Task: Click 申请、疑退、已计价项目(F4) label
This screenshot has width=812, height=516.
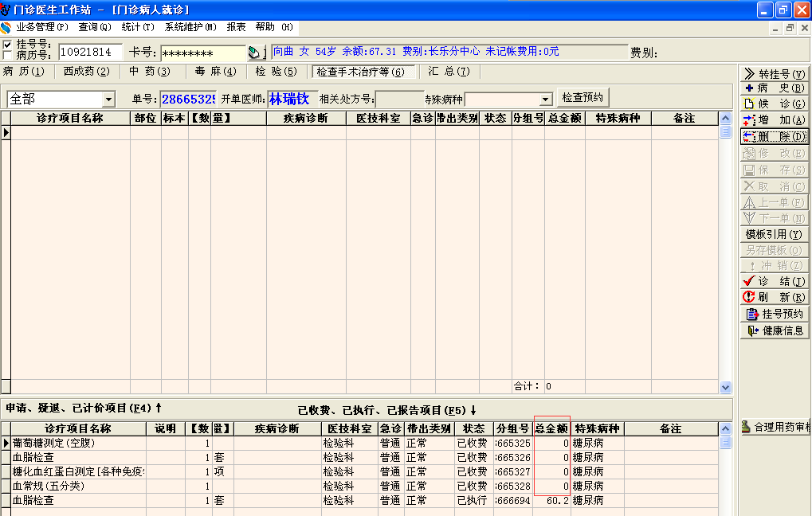Action: (84, 408)
